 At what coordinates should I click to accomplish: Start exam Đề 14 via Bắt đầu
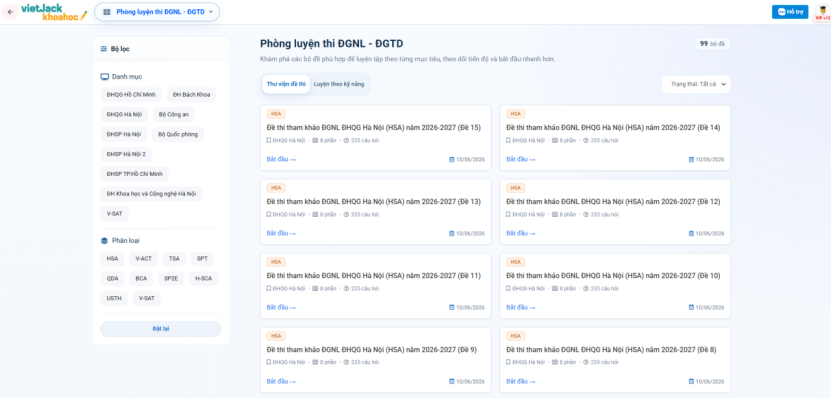coord(520,160)
